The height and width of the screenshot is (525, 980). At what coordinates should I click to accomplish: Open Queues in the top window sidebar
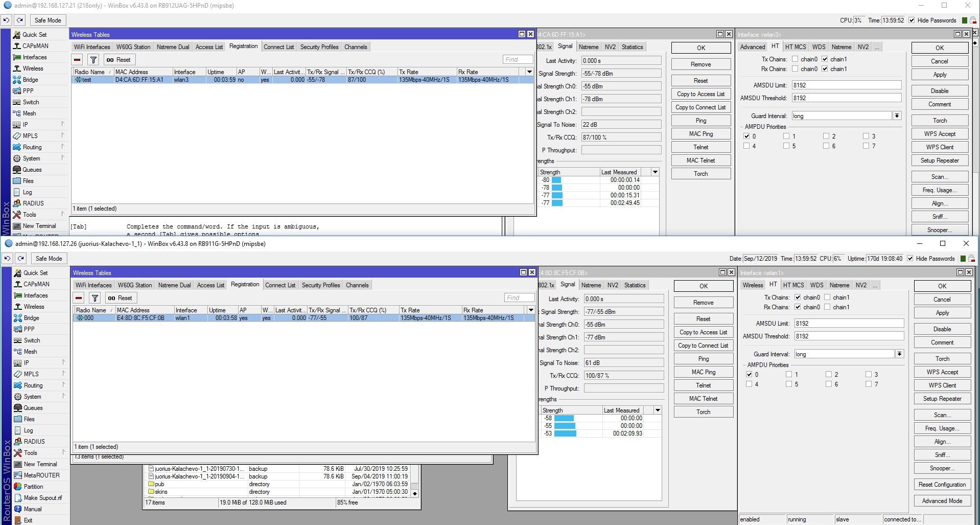point(32,170)
